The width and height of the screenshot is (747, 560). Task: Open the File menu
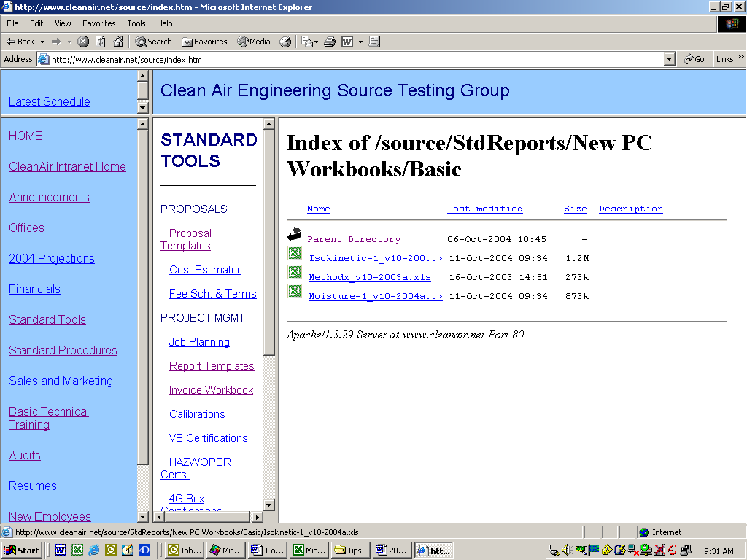coord(12,23)
